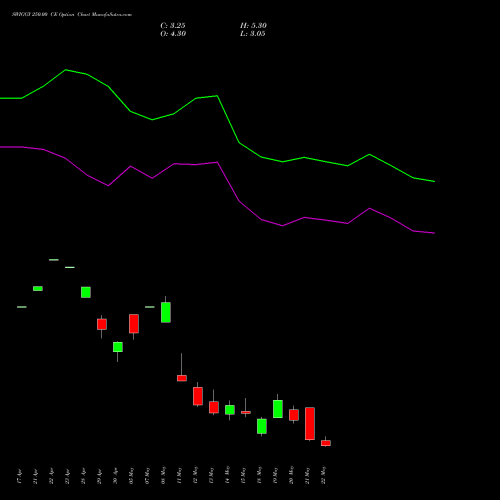This screenshot has height=500, width=500.
Task: Click the green candle above 14 May
Action: [x=230, y=410]
